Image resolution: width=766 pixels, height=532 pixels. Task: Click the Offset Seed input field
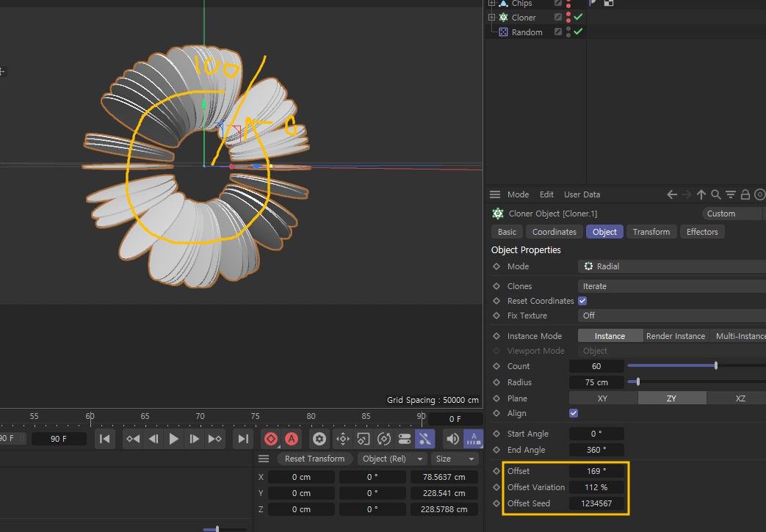[596, 503]
